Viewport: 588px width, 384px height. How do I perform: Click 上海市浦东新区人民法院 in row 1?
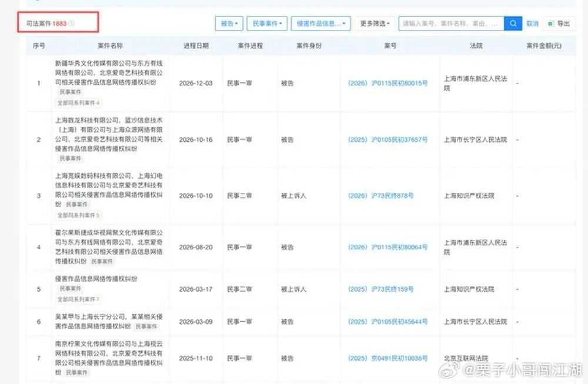(x=475, y=84)
